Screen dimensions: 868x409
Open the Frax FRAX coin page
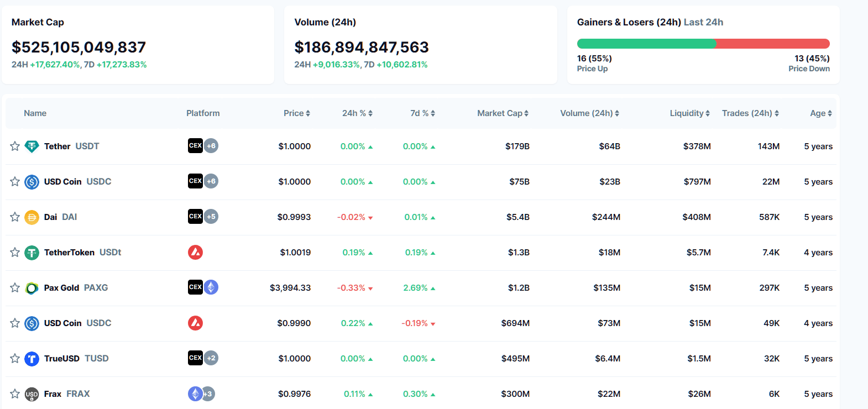coord(67,394)
